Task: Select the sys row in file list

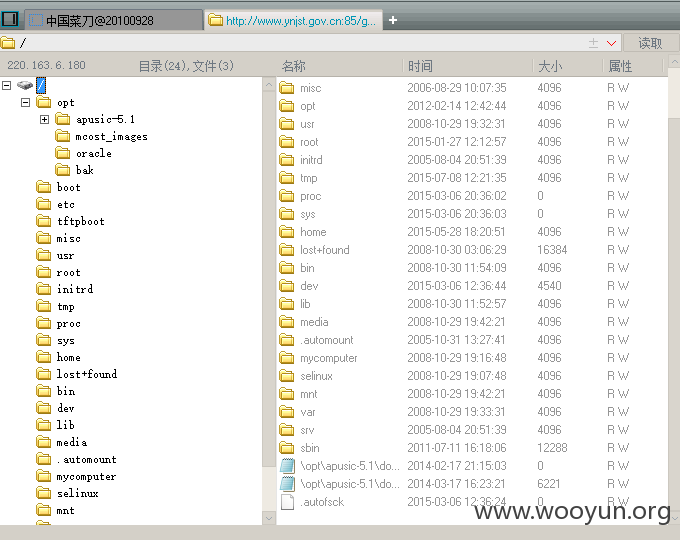Action: point(472,214)
